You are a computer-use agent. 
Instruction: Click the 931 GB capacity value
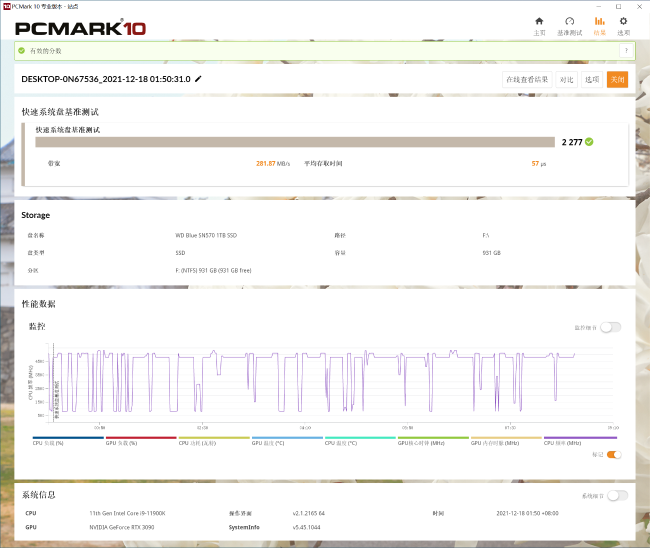point(491,253)
